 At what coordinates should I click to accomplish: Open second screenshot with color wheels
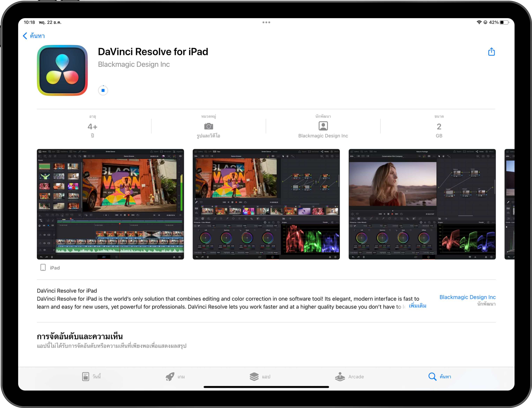pyautogui.click(x=266, y=204)
